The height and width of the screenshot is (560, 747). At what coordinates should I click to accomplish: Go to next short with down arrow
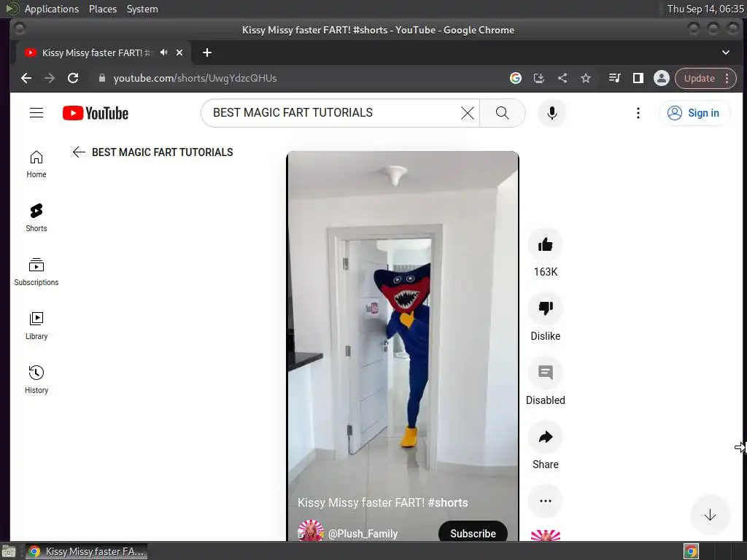point(710,515)
